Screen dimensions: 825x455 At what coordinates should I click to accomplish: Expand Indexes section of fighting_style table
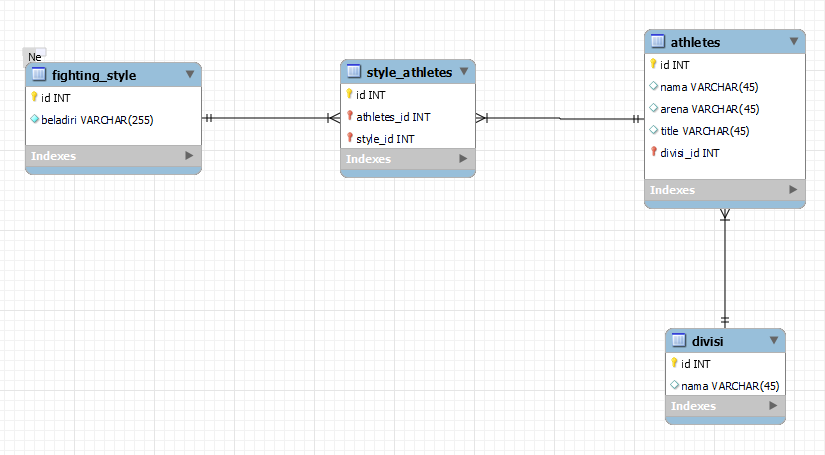click(x=189, y=156)
